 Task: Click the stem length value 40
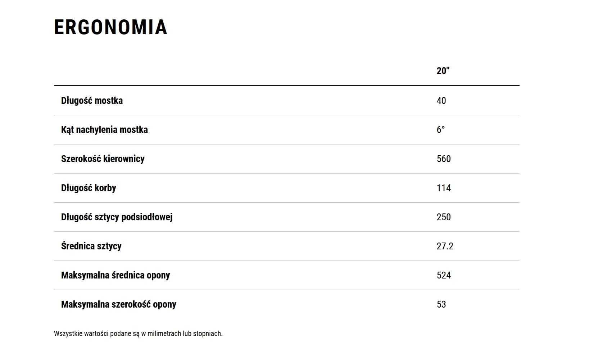click(441, 101)
